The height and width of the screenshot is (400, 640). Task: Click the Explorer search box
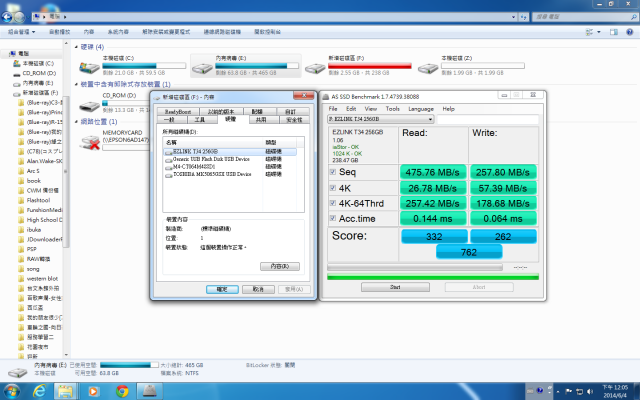click(584, 17)
